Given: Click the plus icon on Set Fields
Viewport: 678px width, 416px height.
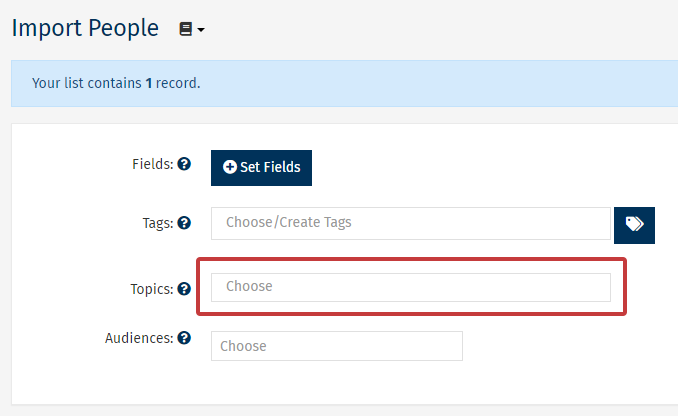Looking at the screenshot, I should point(230,167).
